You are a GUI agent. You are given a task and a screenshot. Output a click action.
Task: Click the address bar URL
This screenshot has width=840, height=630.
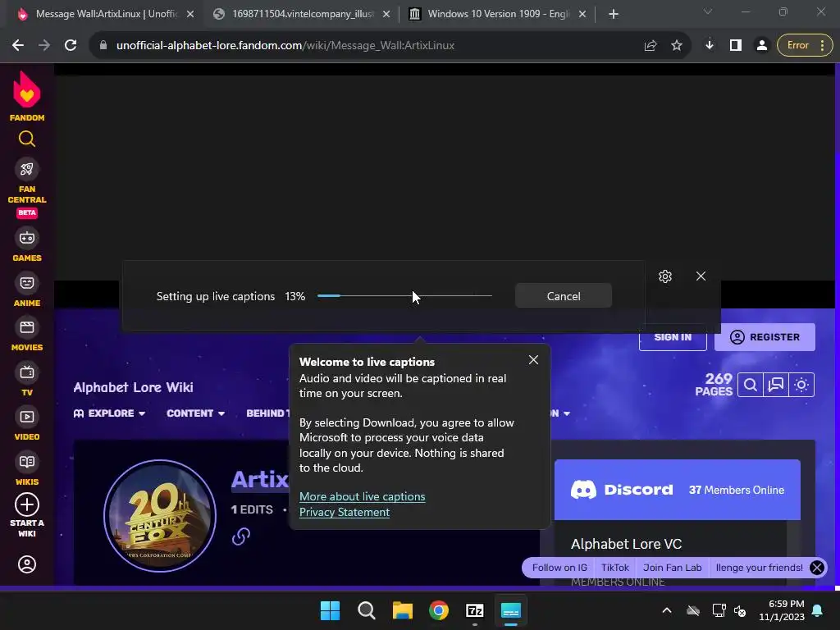point(285,46)
